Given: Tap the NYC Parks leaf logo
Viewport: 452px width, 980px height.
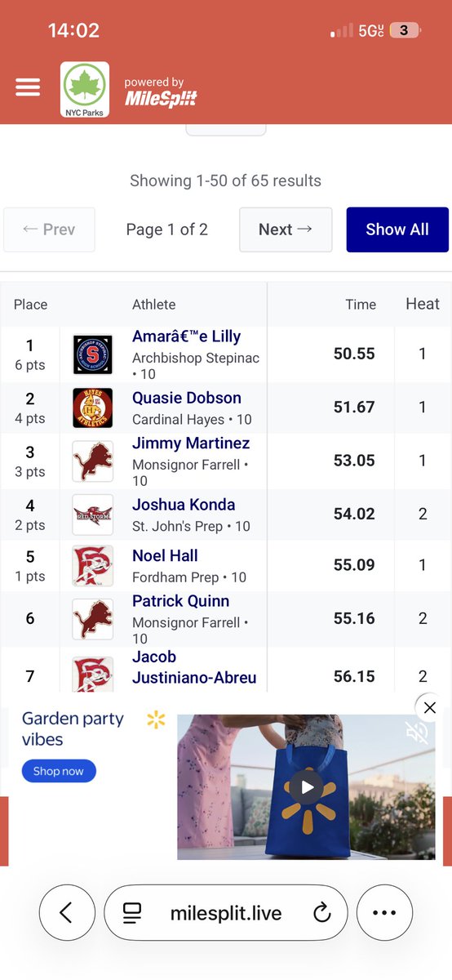Looking at the screenshot, I should pos(85,90).
